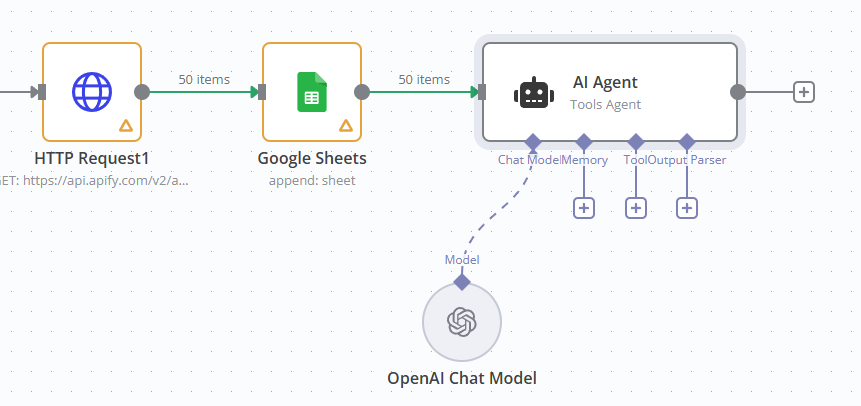Click the AI Agent output connector dot
This screenshot has height=406, width=861.
pyautogui.click(x=738, y=92)
